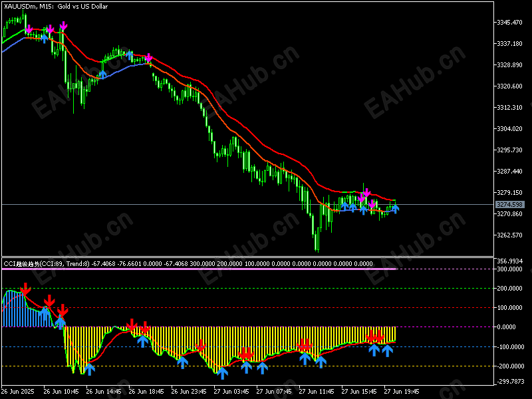Click price scale value 3320.600
This screenshot has height=399, width=532.
pyautogui.click(x=509, y=86)
